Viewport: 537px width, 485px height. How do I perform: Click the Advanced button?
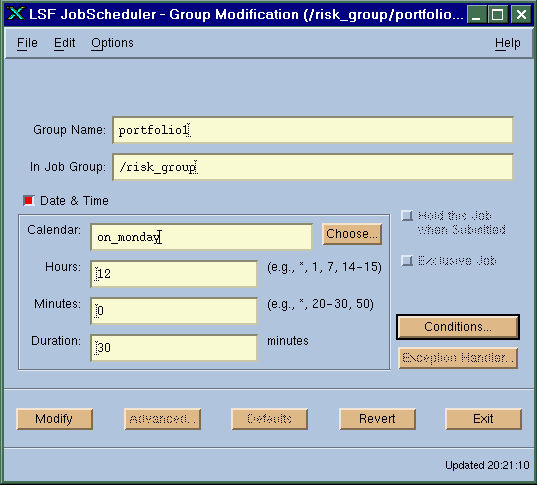point(162,419)
